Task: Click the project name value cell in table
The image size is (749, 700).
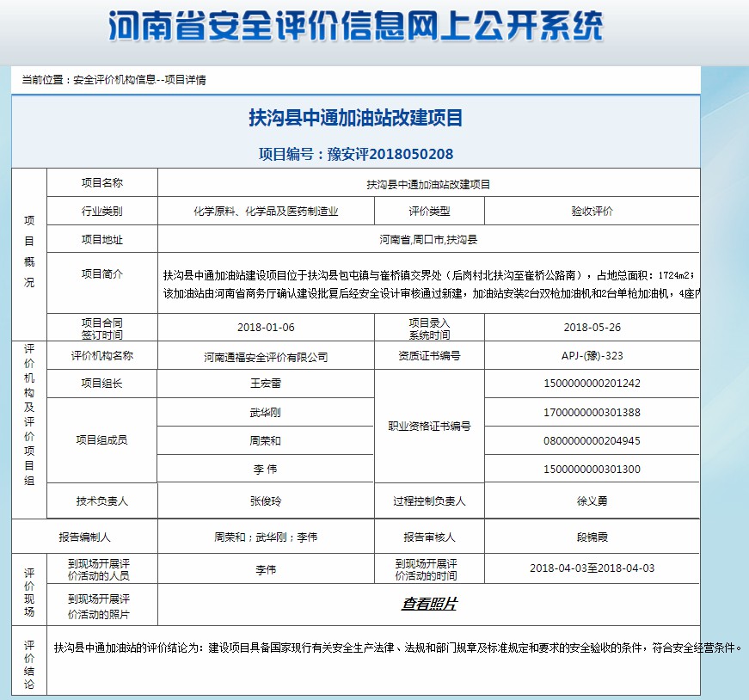Action: (428, 184)
